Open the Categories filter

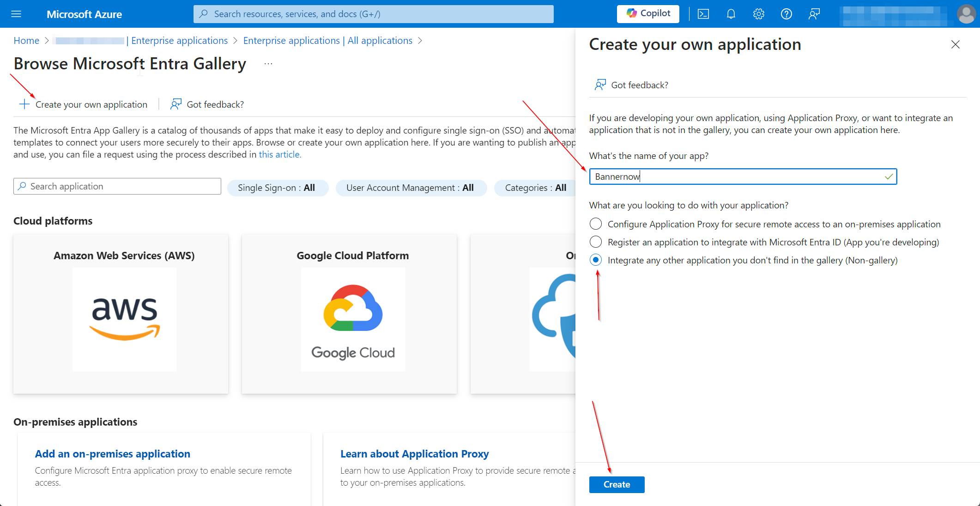click(x=535, y=188)
